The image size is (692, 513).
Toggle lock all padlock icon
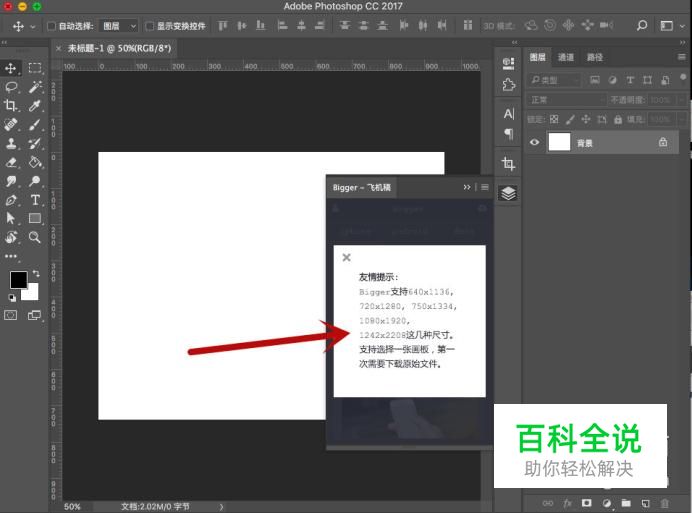click(x=618, y=119)
